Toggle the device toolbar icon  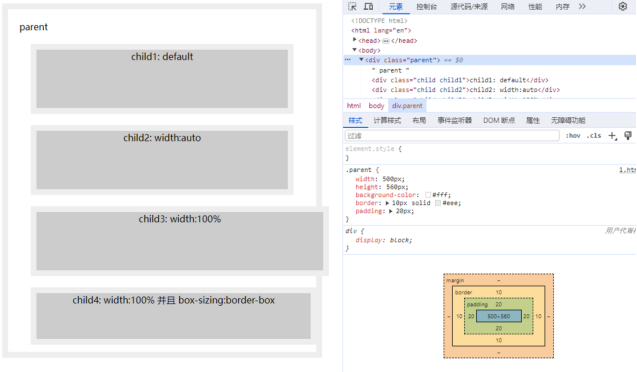[x=368, y=6]
